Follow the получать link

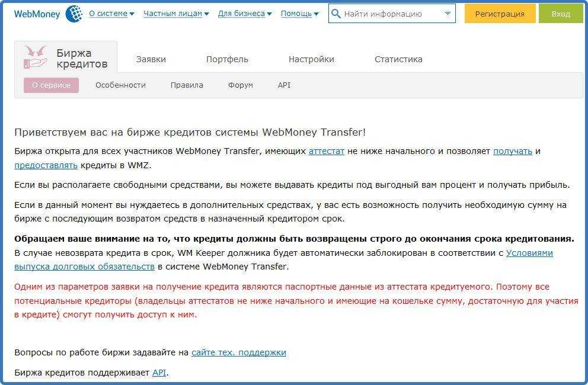pos(512,151)
